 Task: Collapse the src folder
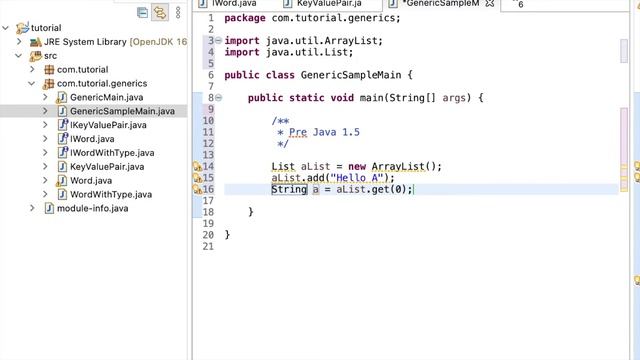coord(19,56)
